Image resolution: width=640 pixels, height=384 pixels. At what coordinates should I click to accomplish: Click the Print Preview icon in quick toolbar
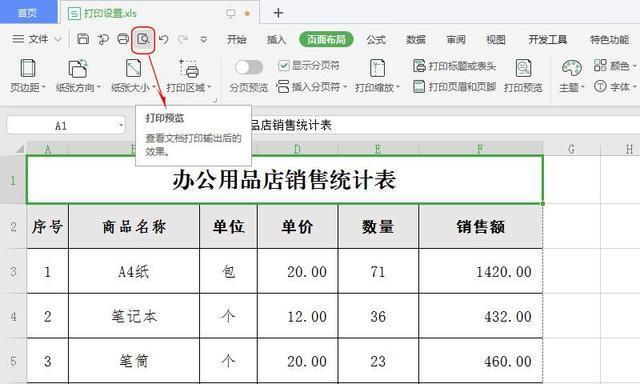143,40
